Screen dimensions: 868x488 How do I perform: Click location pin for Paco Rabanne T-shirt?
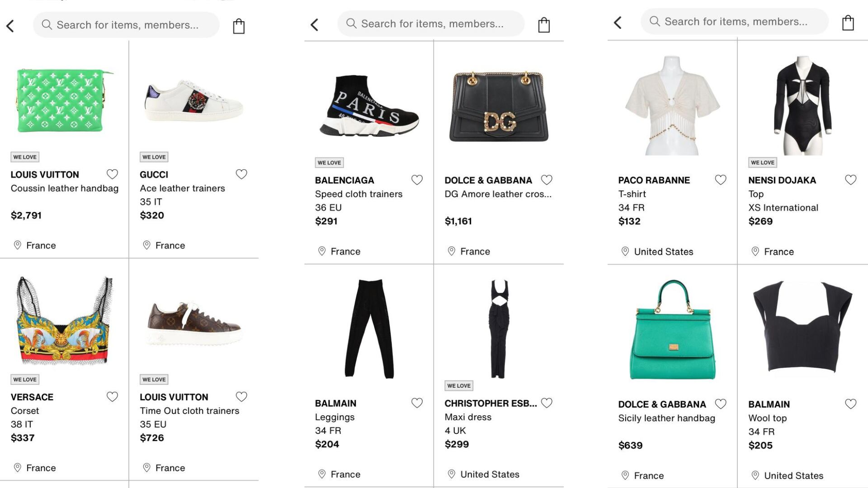tap(625, 251)
